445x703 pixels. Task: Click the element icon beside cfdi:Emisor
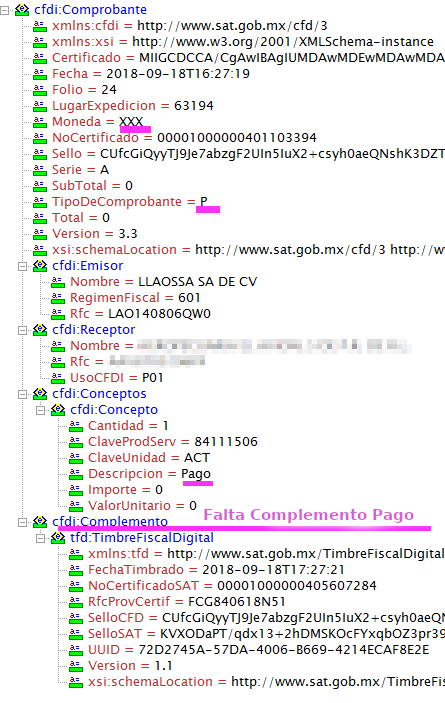pyautogui.click(x=40, y=266)
